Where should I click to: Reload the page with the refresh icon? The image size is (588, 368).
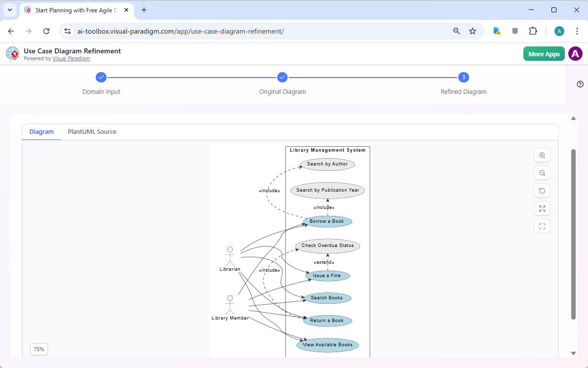46,31
